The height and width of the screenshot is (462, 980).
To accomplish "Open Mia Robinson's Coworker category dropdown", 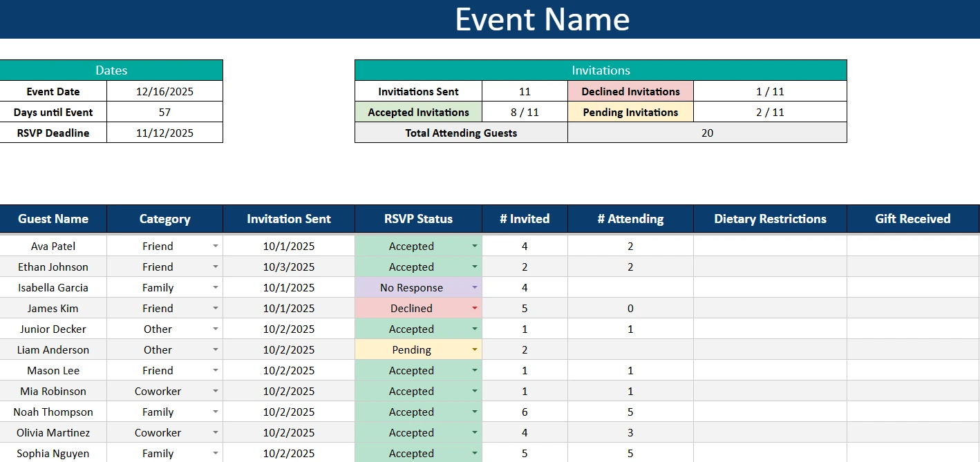I will pyautogui.click(x=215, y=392).
